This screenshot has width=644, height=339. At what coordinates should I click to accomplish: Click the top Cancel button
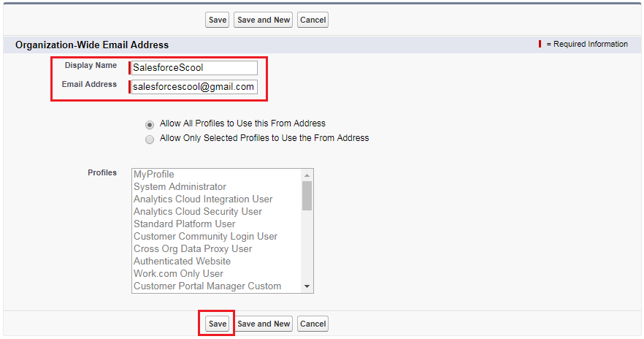pyautogui.click(x=313, y=20)
